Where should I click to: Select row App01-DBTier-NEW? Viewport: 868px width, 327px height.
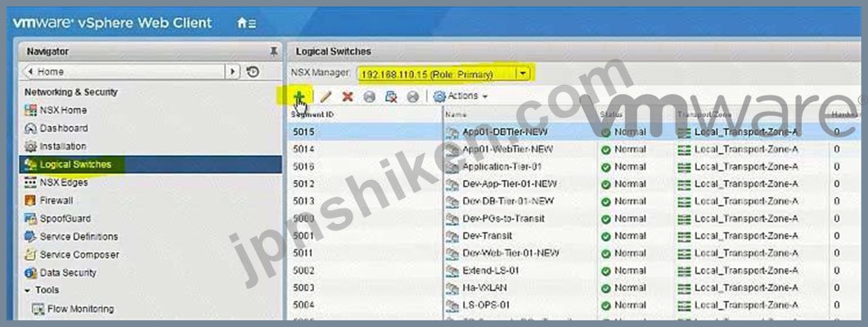(573, 132)
